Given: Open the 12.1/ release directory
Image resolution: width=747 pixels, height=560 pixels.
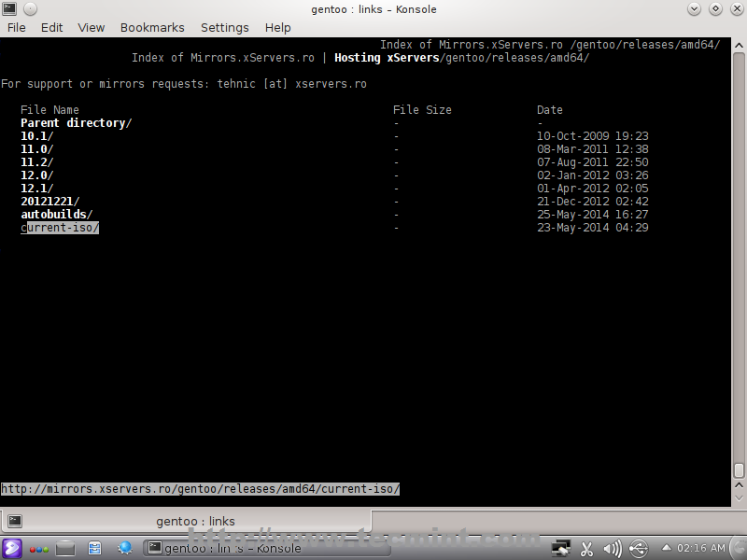Looking at the screenshot, I should [x=36, y=188].
